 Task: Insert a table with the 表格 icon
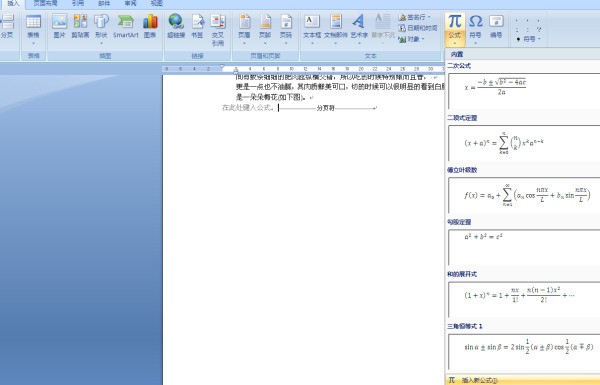[x=33, y=28]
